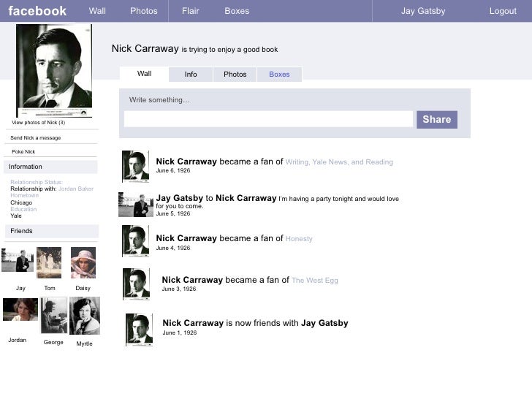Click the Nick Carraway name in status headline
This screenshot has width=532, height=399.
click(x=145, y=48)
